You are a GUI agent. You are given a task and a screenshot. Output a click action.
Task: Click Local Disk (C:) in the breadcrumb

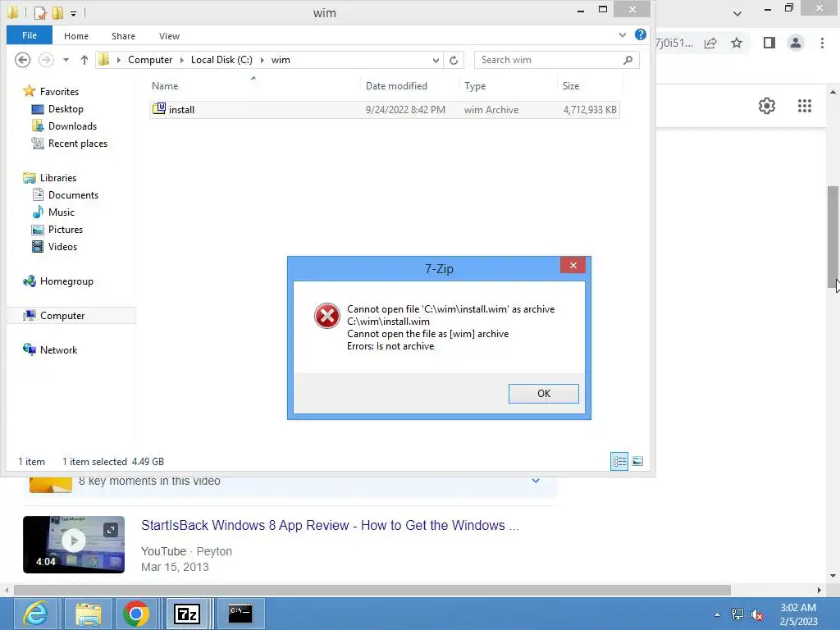point(221,59)
